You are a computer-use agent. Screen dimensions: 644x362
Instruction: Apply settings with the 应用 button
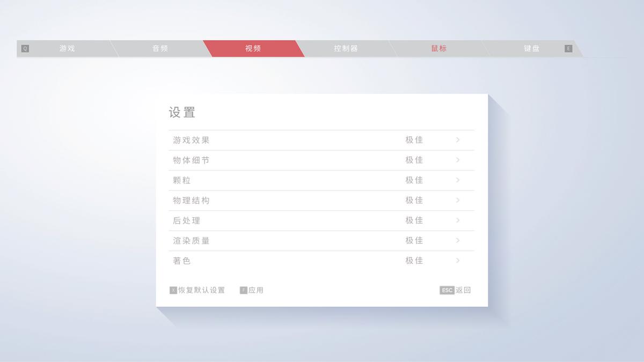(256, 290)
